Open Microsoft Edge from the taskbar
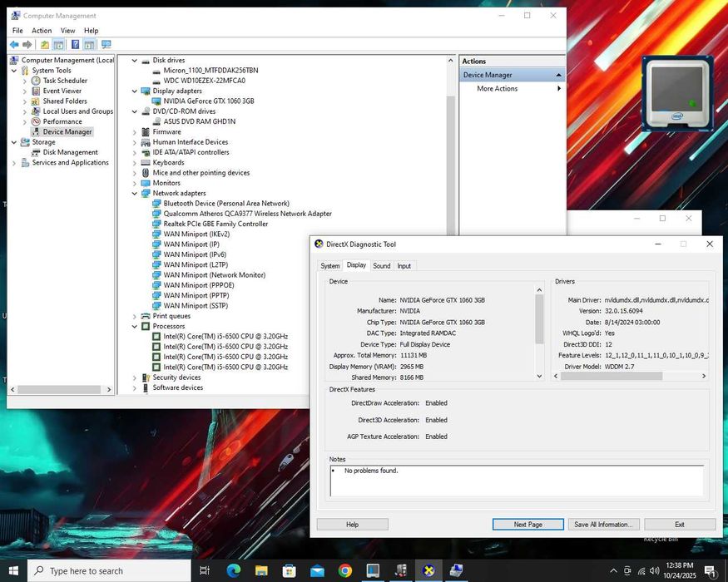This screenshot has width=728, height=582. pyautogui.click(x=234, y=571)
